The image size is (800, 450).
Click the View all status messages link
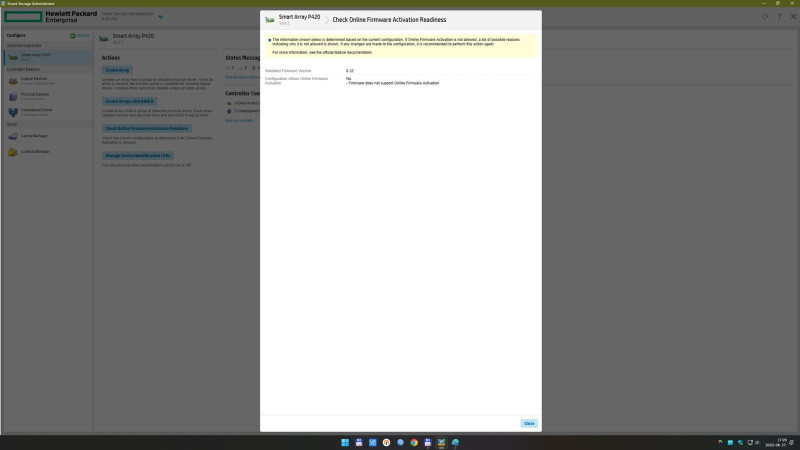pos(243,78)
